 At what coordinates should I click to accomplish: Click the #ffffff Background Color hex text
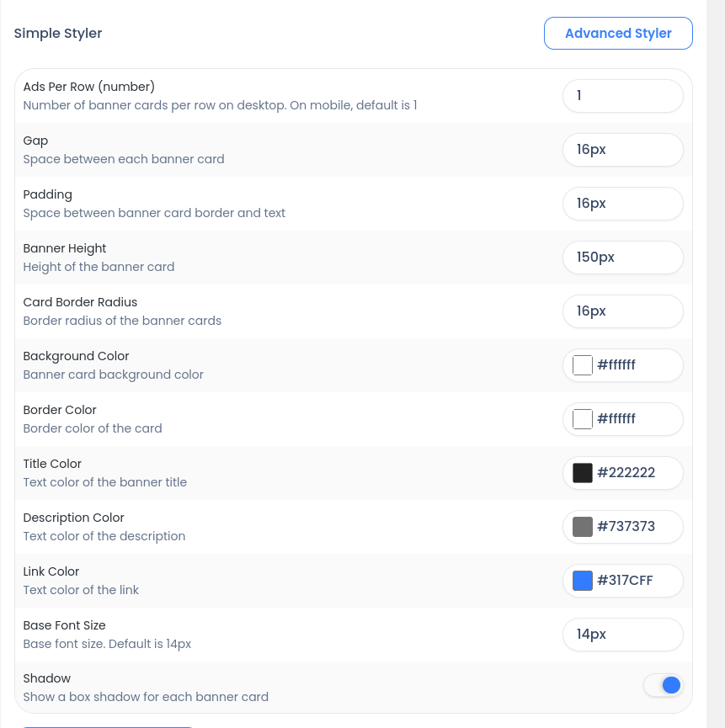click(616, 365)
